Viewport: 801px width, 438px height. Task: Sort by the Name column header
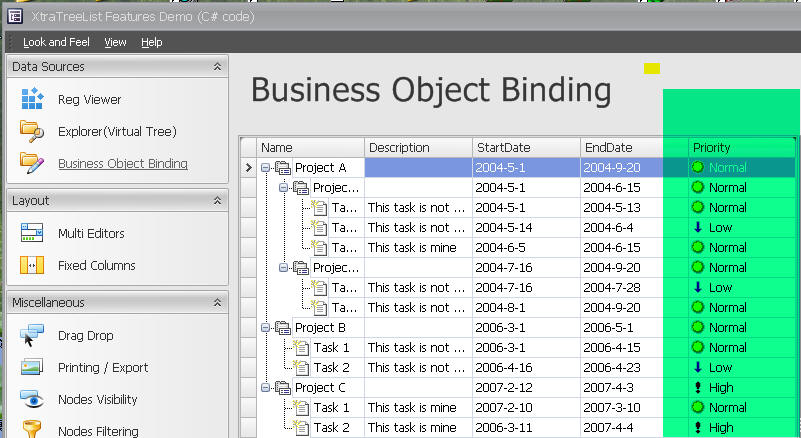(311, 148)
